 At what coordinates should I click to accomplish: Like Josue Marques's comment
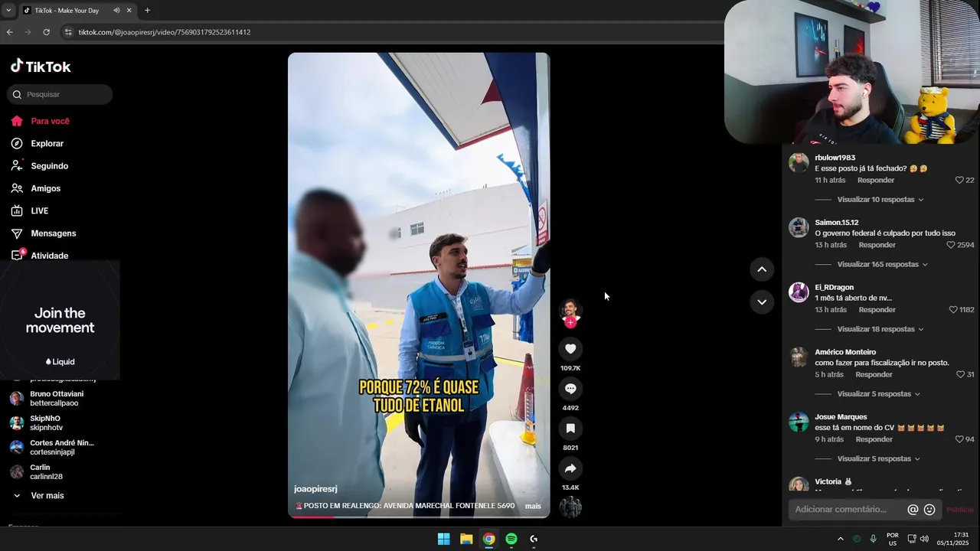pos(959,440)
